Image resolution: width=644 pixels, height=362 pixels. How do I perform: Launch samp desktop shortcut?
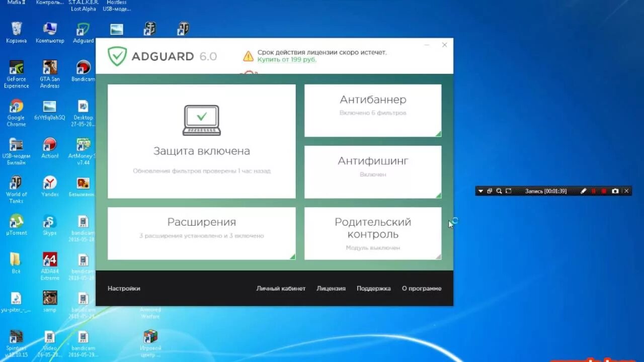tap(50, 302)
